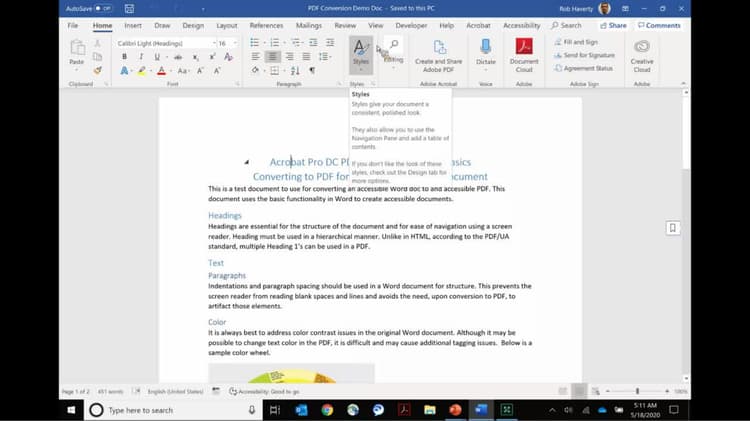Expand bullets list dropdown
The image size is (750, 421).
pos(264,43)
